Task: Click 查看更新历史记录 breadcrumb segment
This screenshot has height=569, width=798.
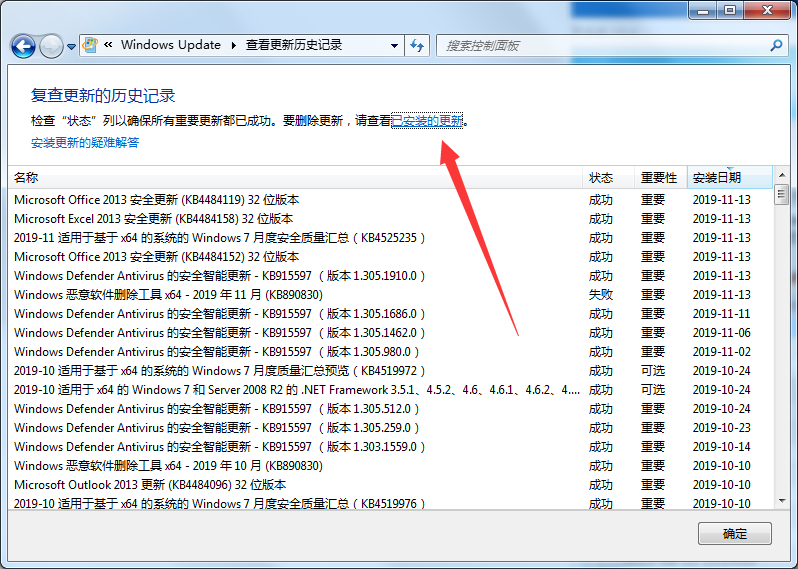Action: (294, 45)
